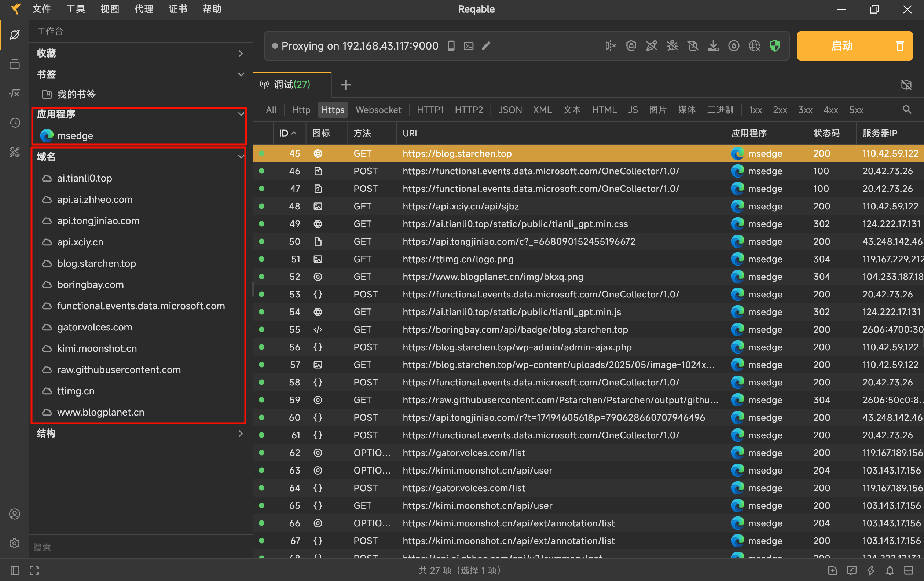Open the history clock icon in sidebar
The image size is (924, 581).
pos(15,123)
